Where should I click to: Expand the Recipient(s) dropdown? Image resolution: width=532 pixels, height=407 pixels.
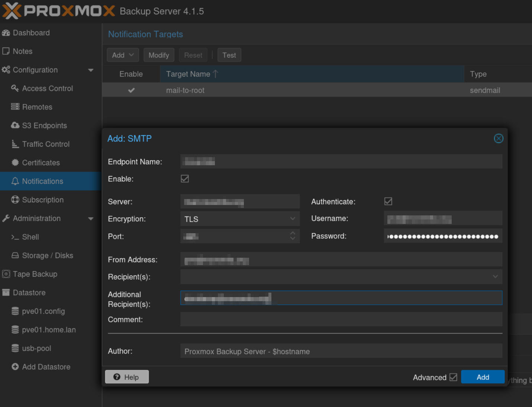pyautogui.click(x=495, y=277)
